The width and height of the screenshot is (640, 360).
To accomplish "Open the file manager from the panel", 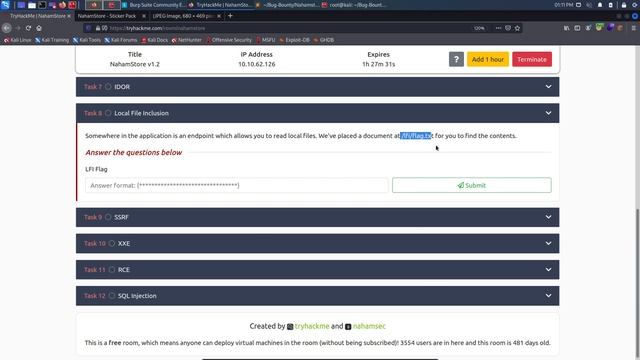I will pos(32,5).
